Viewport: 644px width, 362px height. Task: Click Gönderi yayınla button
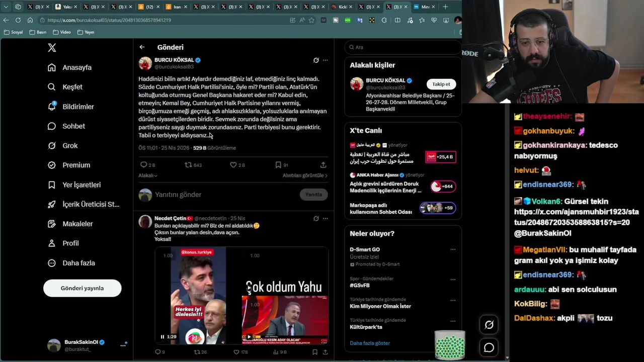coord(82,288)
